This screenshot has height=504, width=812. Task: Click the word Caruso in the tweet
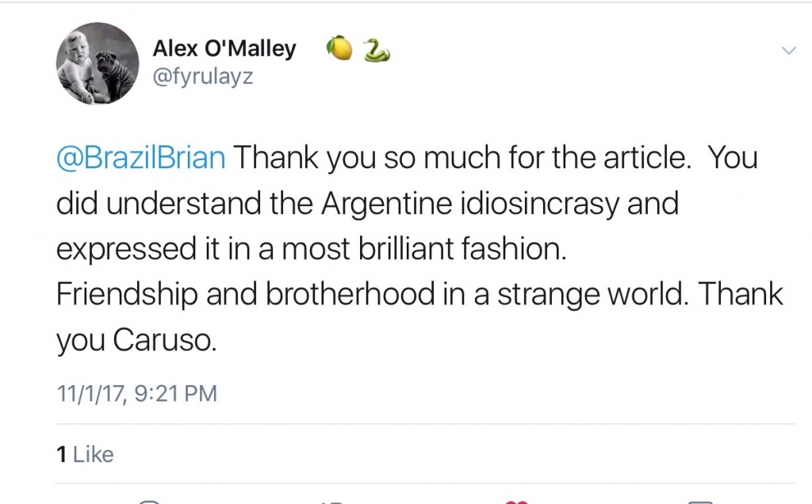(165, 341)
